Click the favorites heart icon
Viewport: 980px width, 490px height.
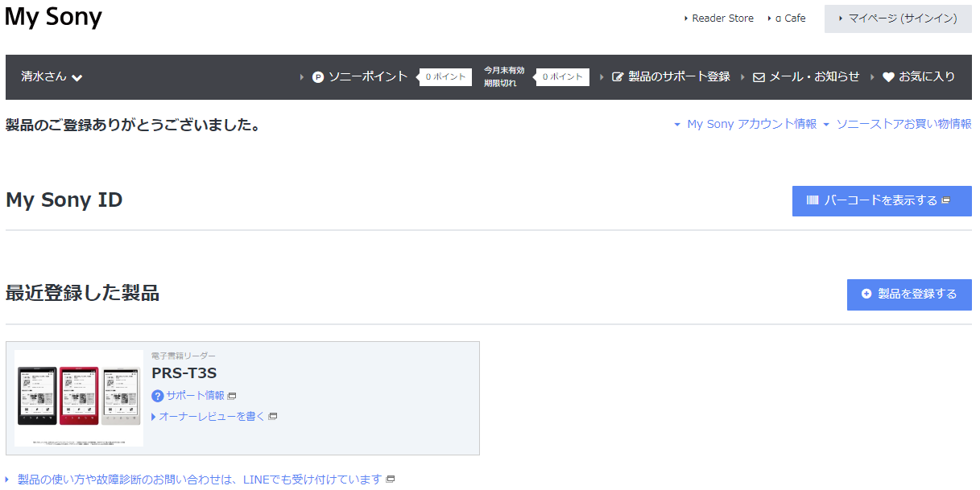tap(888, 77)
